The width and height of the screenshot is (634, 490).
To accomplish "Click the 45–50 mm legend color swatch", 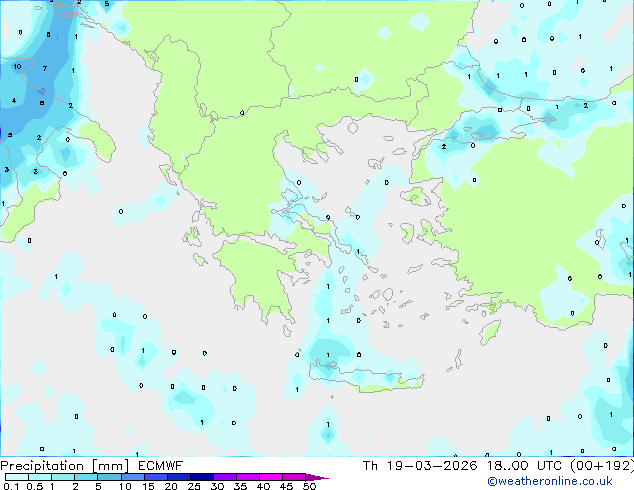I will (294, 477).
